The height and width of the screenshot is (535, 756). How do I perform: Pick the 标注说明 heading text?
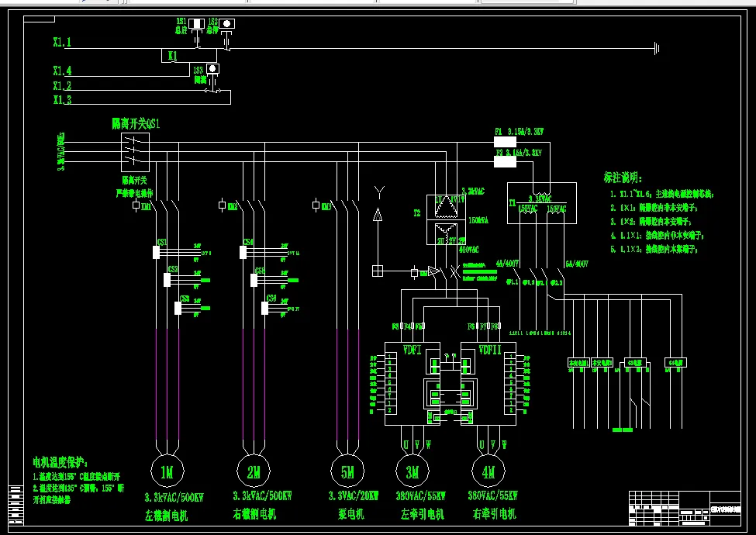click(623, 178)
